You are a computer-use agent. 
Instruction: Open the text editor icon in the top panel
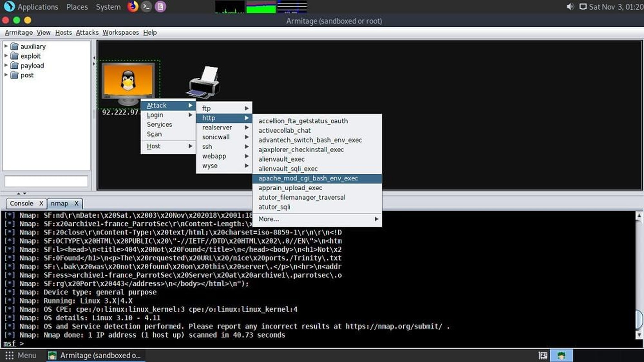160,7
